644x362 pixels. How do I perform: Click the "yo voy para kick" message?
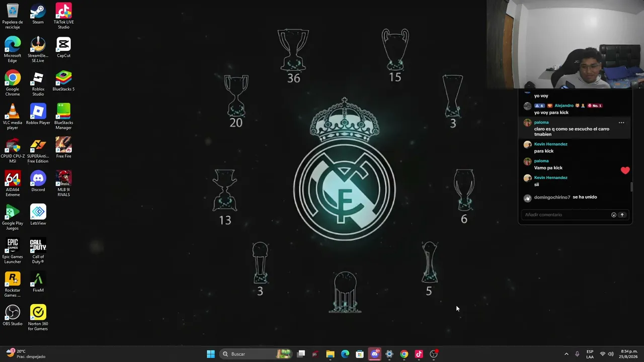551,113
